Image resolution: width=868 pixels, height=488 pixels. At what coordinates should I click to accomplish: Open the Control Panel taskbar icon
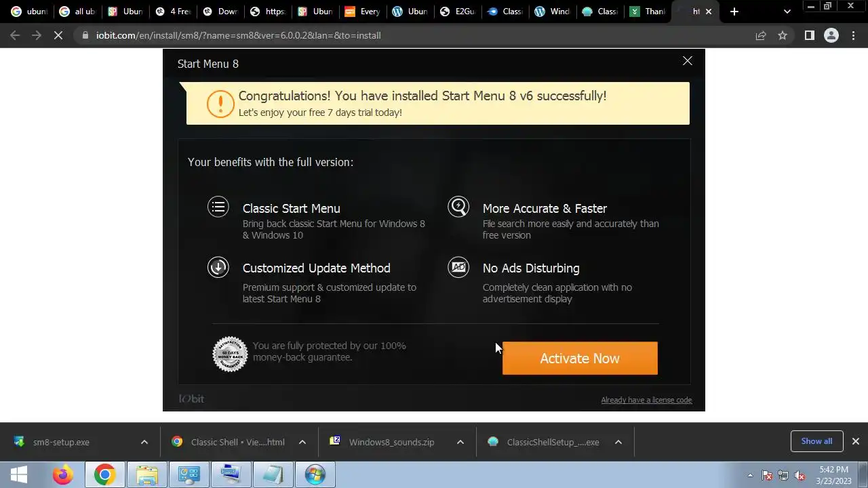[189, 475]
